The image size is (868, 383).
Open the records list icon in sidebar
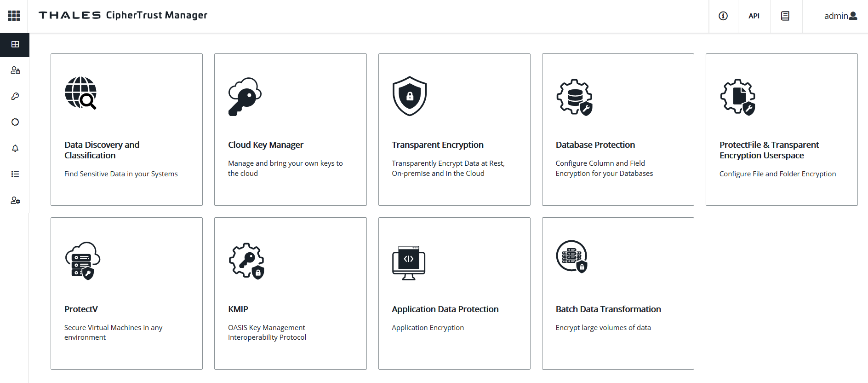click(15, 174)
